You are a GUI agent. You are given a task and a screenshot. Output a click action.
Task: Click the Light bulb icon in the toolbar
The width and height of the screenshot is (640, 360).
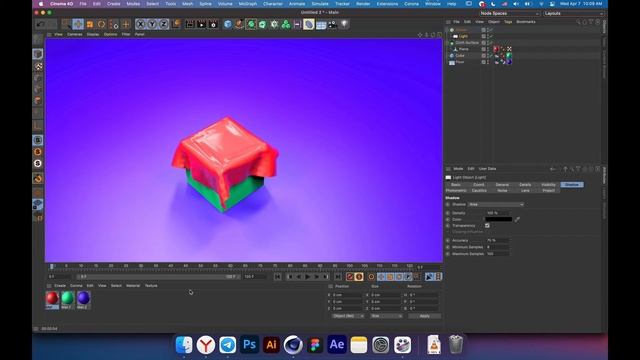[x=344, y=24]
